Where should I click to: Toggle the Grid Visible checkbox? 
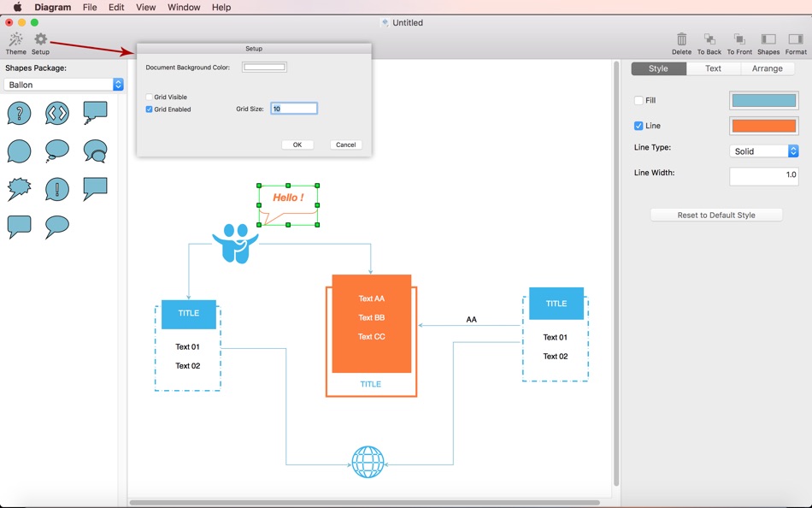coord(149,97)
